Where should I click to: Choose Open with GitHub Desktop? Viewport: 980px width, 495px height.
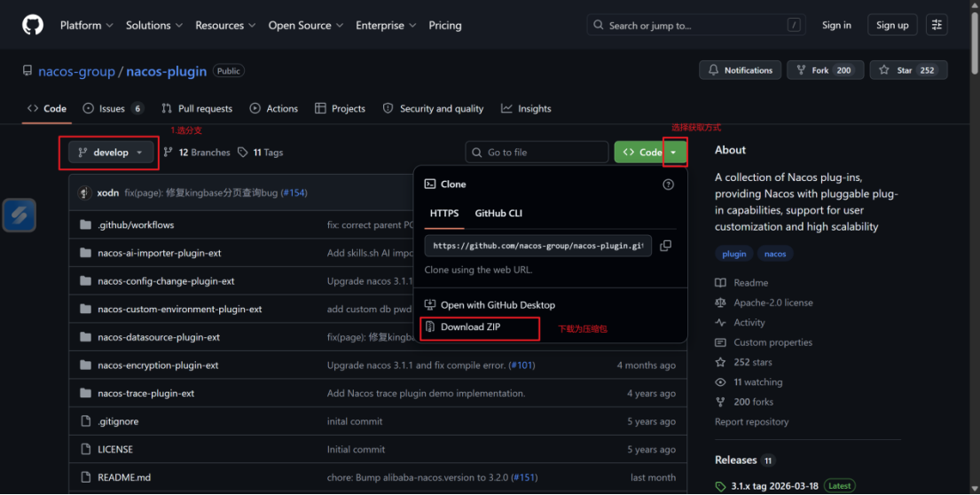tap(490, 305)
